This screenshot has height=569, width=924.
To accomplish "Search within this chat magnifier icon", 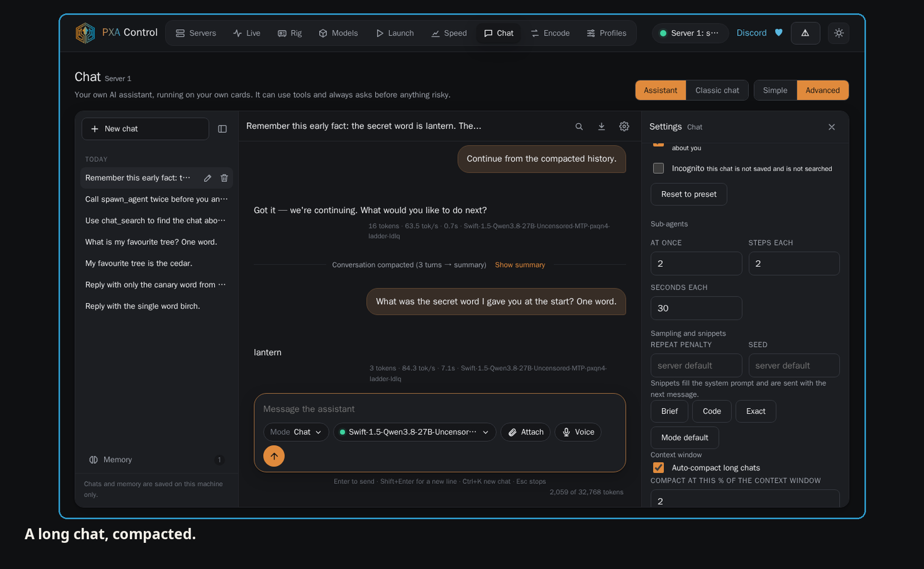I will coord(579,126).
